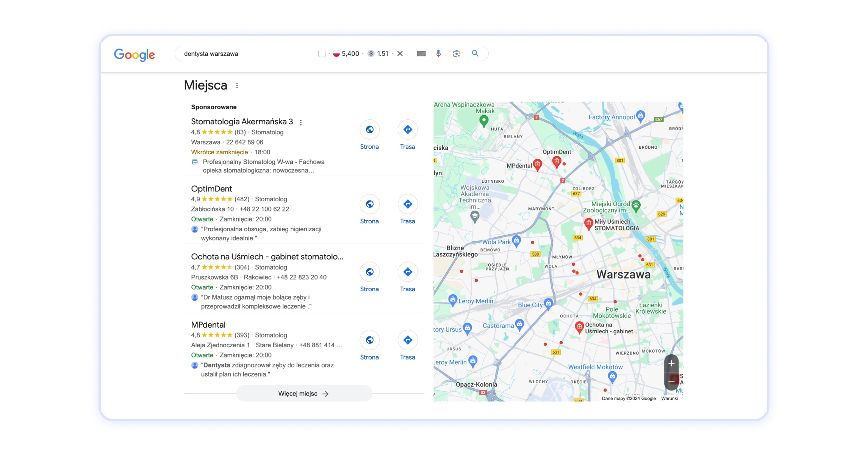Click Trasa icon for Ochota na Uśmiech
Viewport: 868px width, 455px height.
click(407, 272)
